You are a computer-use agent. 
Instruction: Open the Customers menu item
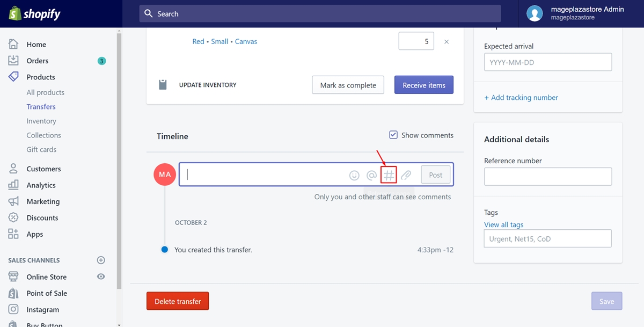click(x=44, y=169)
